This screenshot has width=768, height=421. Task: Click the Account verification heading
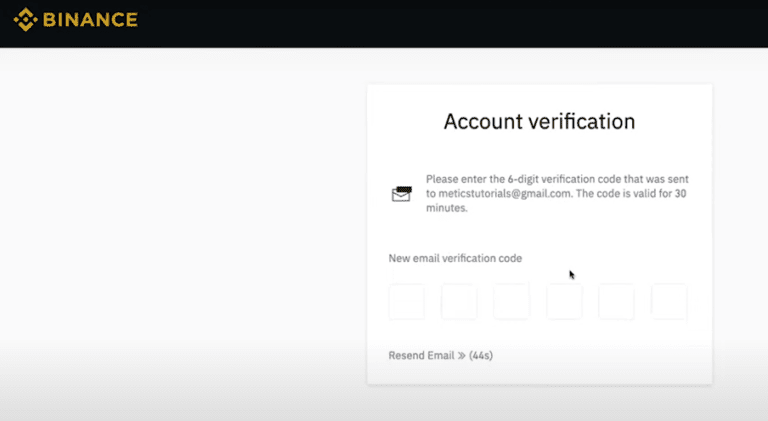click(539, 121)
